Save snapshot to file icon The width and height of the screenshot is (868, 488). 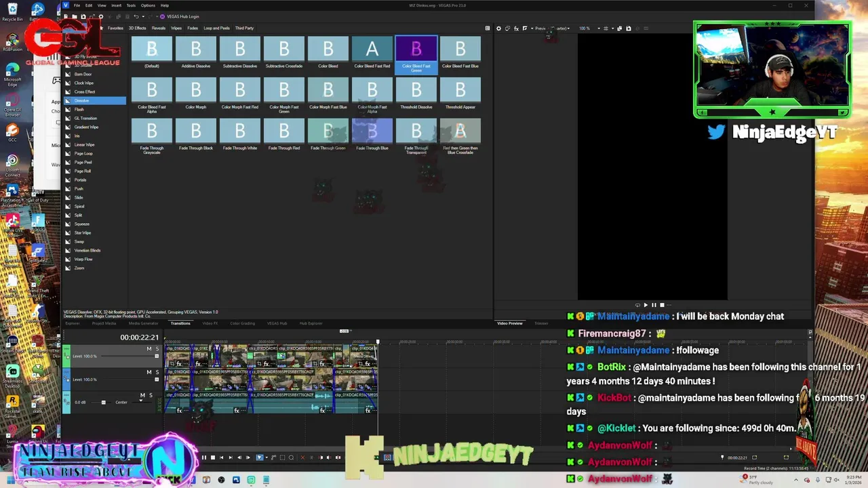(629, 28)
